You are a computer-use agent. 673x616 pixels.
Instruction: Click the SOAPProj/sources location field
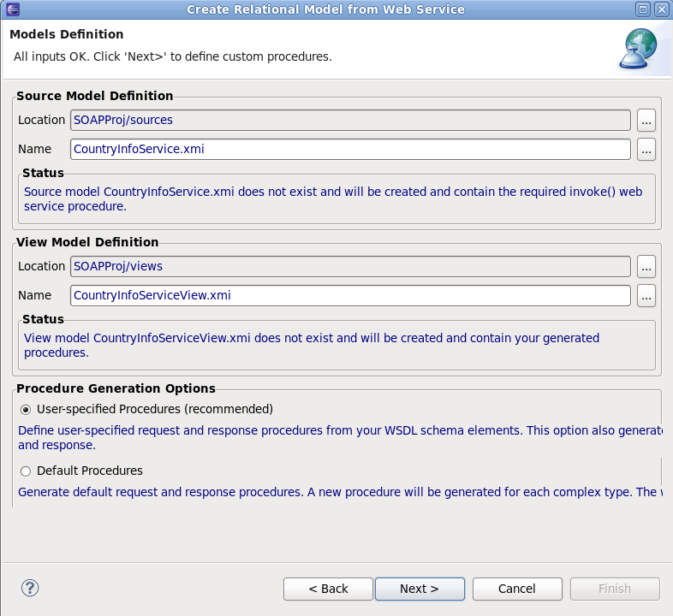pyautogui.click(x=350, y=120)
